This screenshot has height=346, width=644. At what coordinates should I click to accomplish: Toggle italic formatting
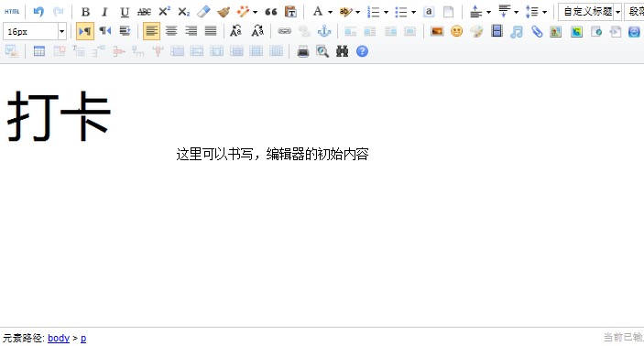104,12
